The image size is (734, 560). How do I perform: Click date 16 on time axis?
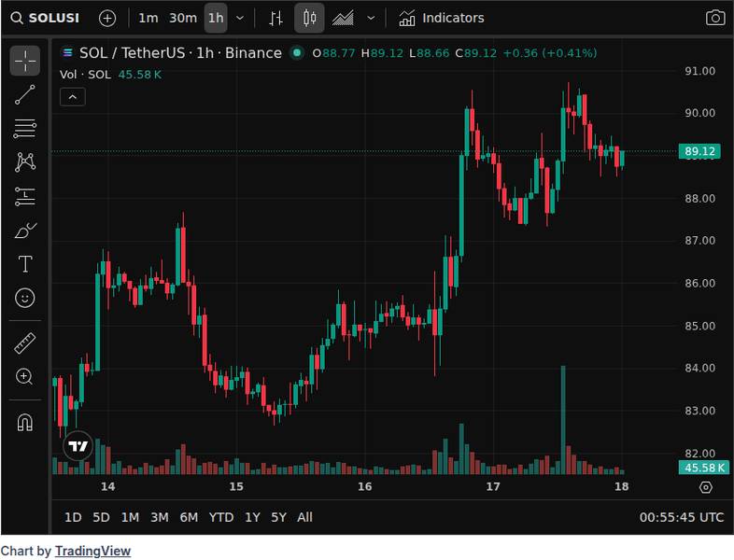(364, 486)
